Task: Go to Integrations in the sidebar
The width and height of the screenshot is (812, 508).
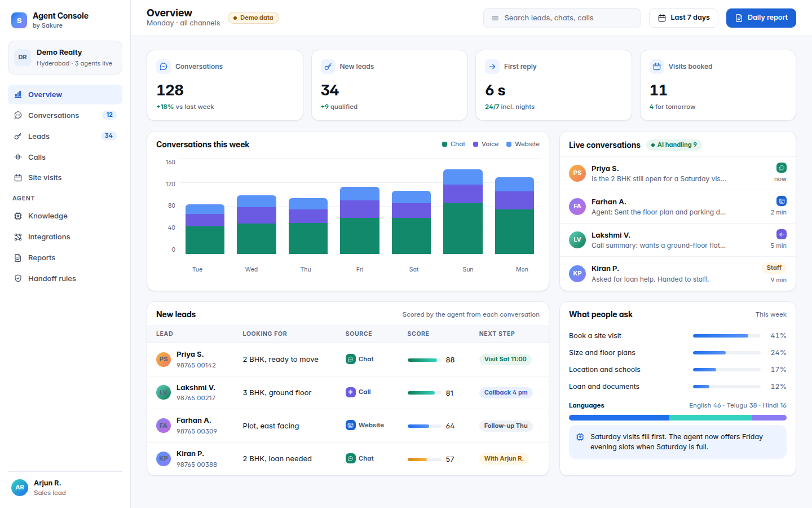Action: (65, 237)
